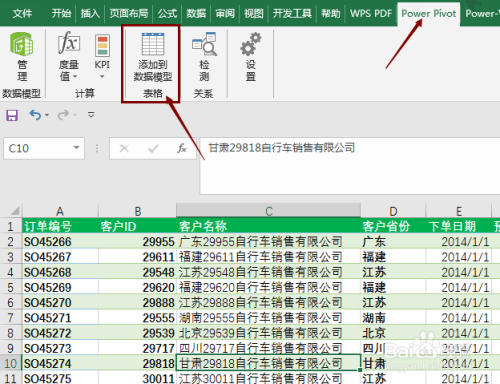Select cell 广东29955自行车销售有限公司
Screen dimensions: 500x384
[x=269, y=242]
